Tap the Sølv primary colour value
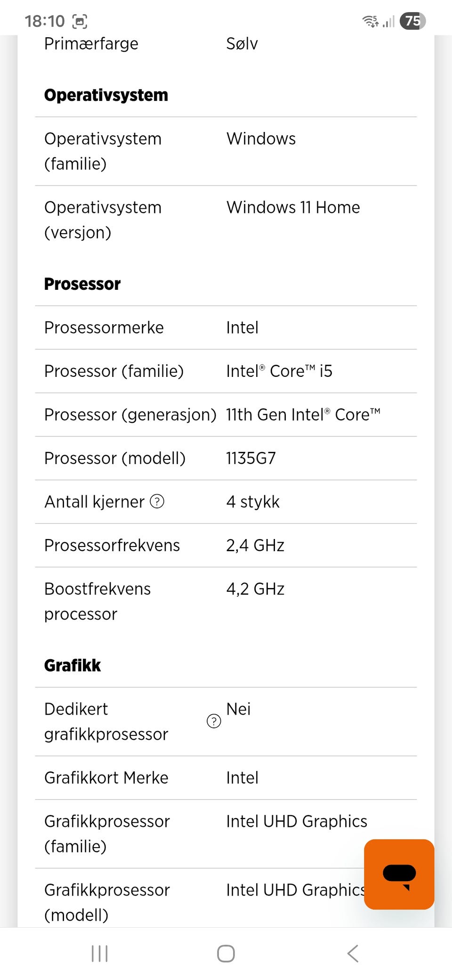This screenshot has width=452, height=980. pos(242,44)
